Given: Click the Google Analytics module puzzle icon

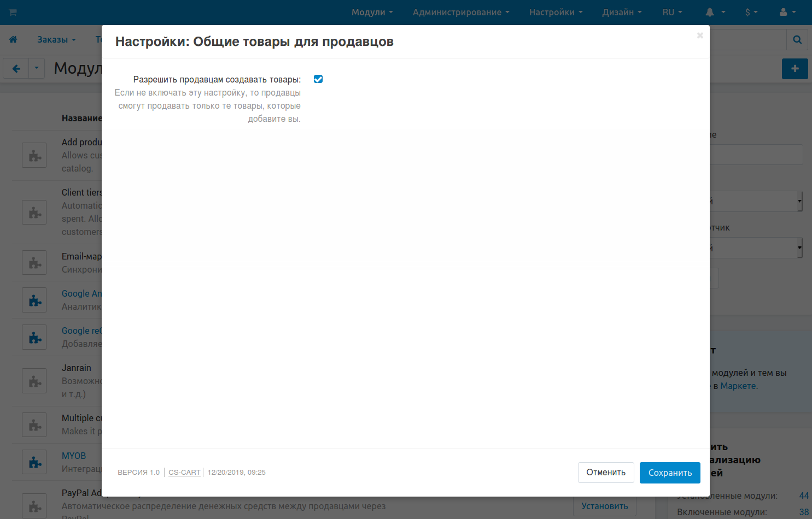Looking at the screenshot, I should click(x=34, y=300).
